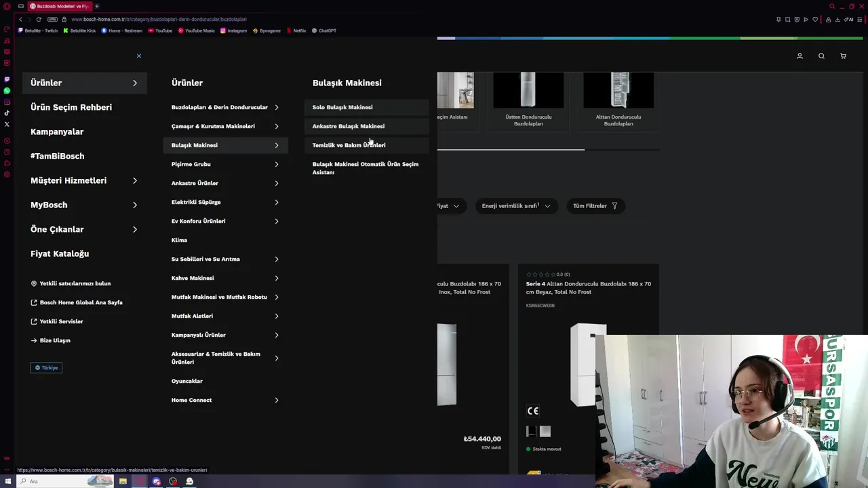
Task: Open YouTube Music bookmark
Action: (x=197, y=30)
